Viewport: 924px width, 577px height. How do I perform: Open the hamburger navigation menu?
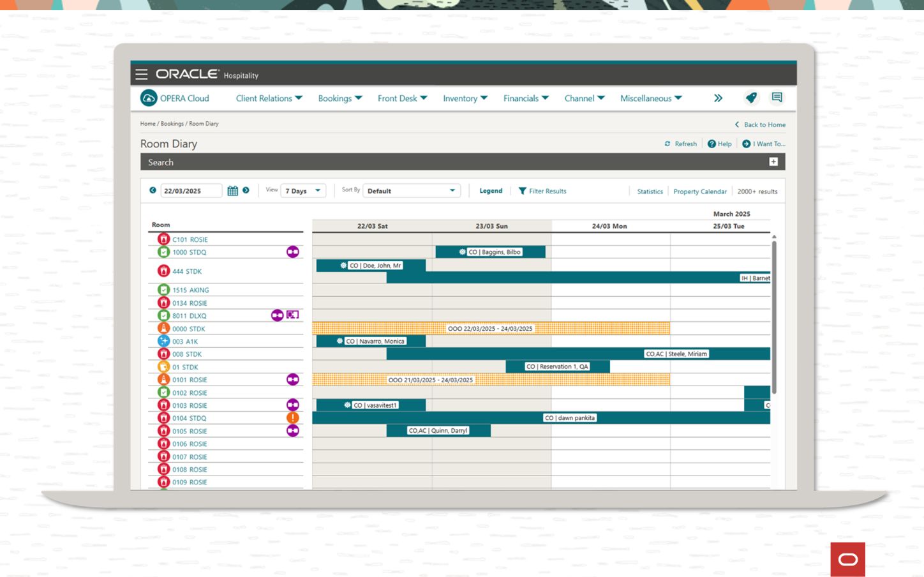[142, 75]
